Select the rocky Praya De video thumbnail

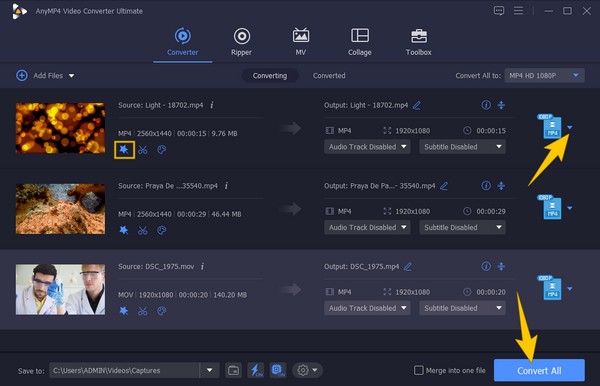(x=60, y=208)
